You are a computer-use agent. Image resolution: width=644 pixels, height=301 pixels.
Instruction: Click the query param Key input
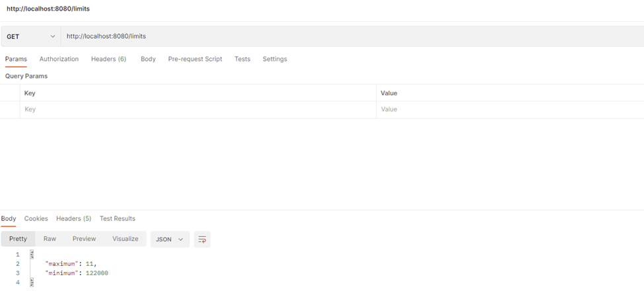(198, 109)
